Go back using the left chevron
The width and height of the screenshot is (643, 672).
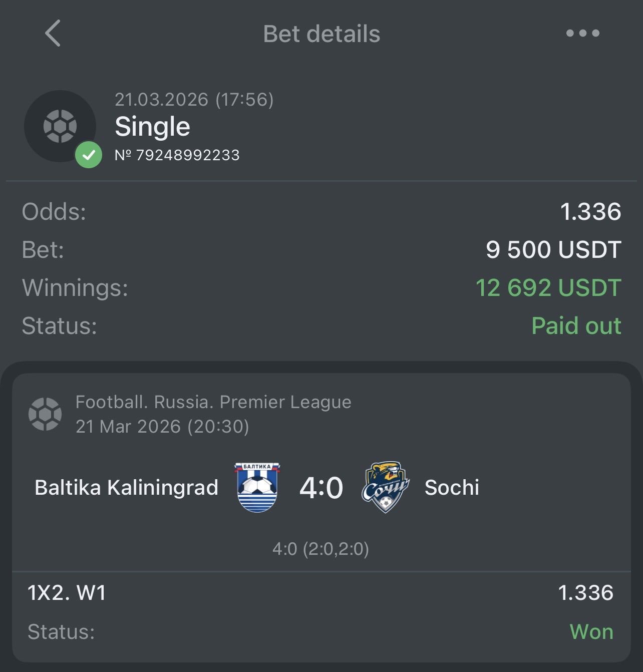click(x=53, y=34)
